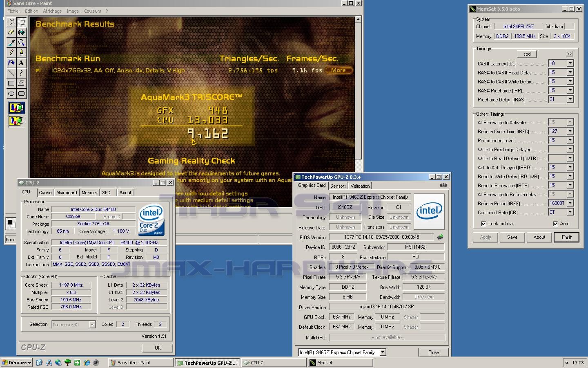Select the Curve tool in Paint
The width and height of the screenshot is (588, 368).
(22, 73)
